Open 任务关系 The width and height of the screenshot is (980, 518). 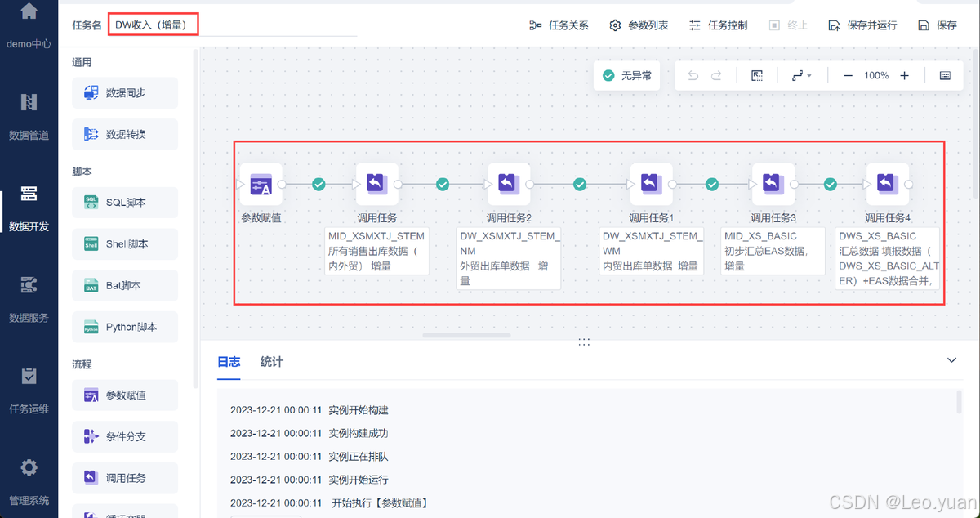[x=559, y=25]
